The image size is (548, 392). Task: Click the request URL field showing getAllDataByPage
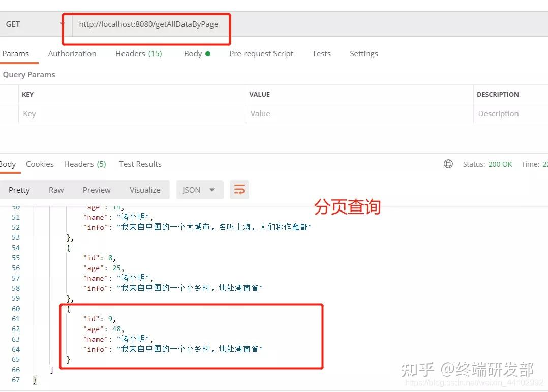(147, 23)
